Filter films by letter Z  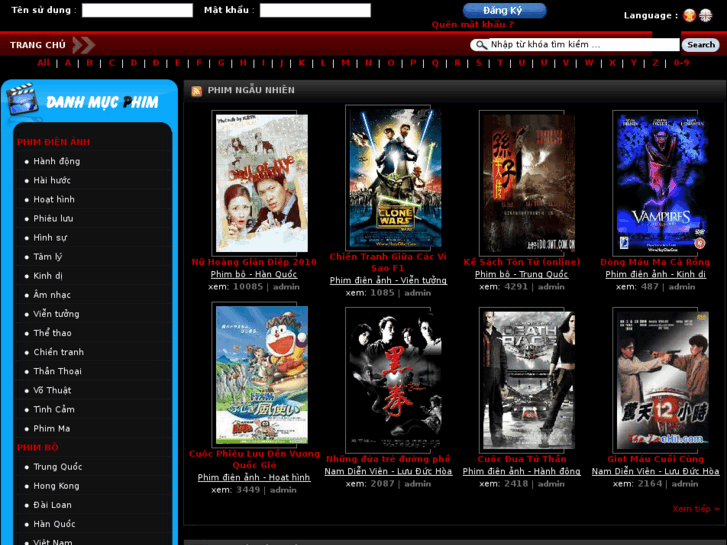(x=655, y=63)
